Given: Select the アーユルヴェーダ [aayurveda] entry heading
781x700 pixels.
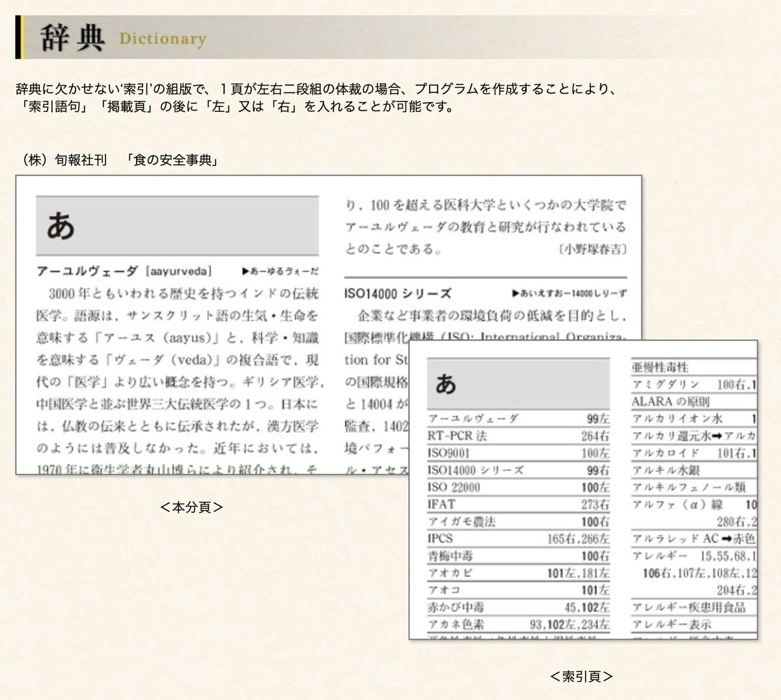Looking at the screenshot, I should 124,271.
